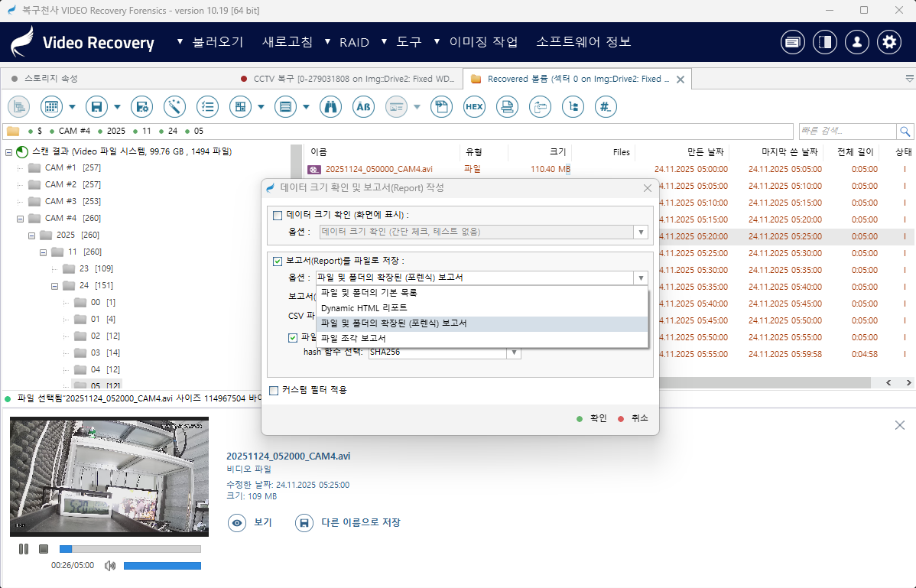Click 새로고침 in the top bar
The height and width of the screenshot is (588, 916).
tap(287, 42)
